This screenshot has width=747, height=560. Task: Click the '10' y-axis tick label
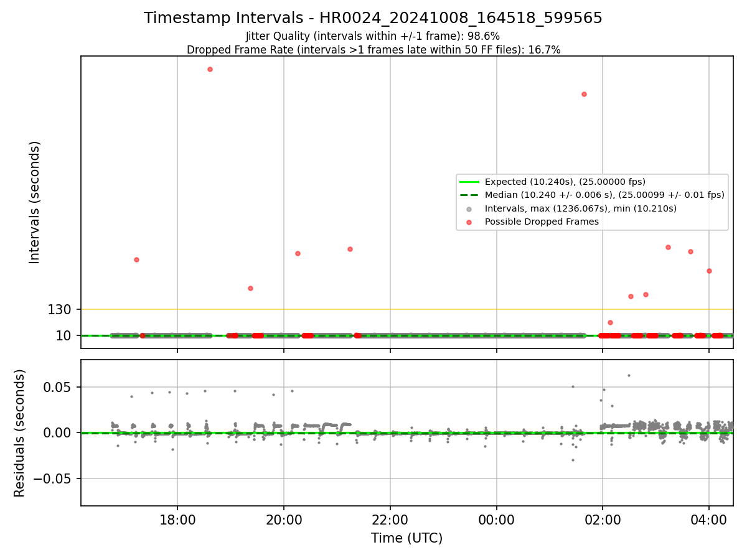tap(64, 336)
